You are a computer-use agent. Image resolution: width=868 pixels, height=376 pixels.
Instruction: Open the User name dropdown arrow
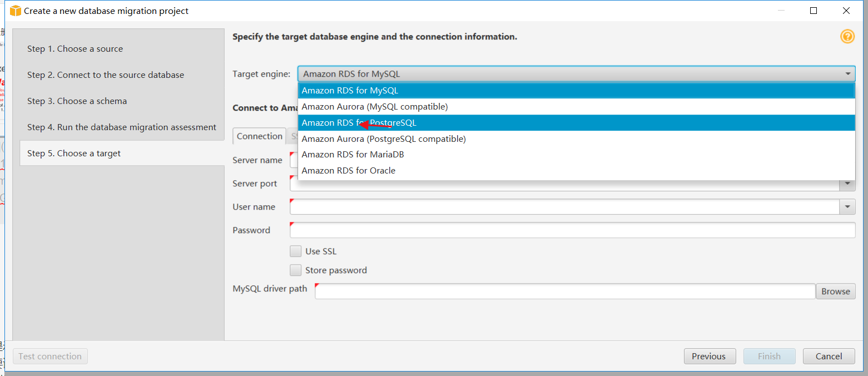point(847,207)
